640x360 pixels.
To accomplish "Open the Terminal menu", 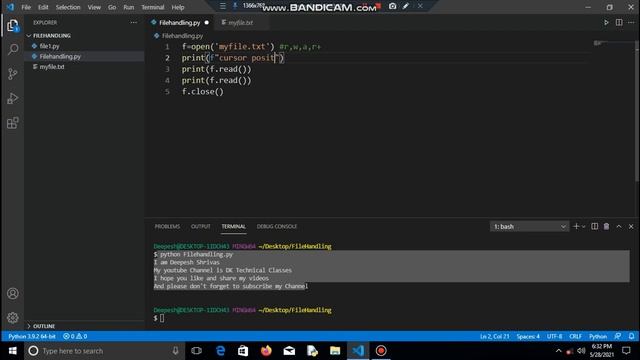I will pos(153,7).
